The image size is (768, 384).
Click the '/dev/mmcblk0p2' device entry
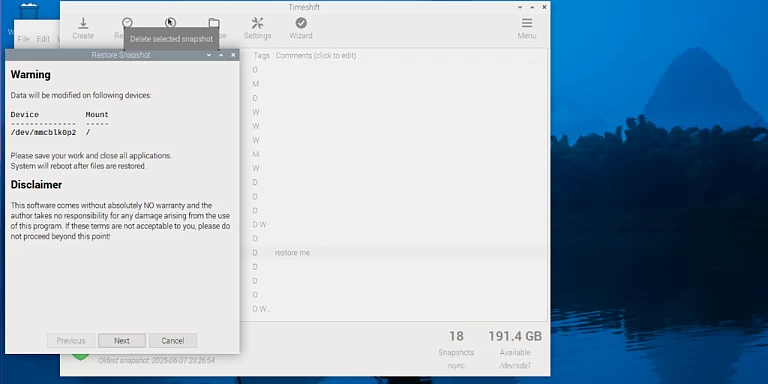[44, 132]
